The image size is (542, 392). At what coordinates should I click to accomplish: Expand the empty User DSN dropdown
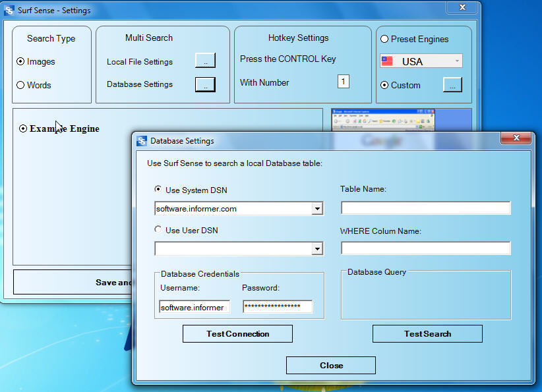317,248
